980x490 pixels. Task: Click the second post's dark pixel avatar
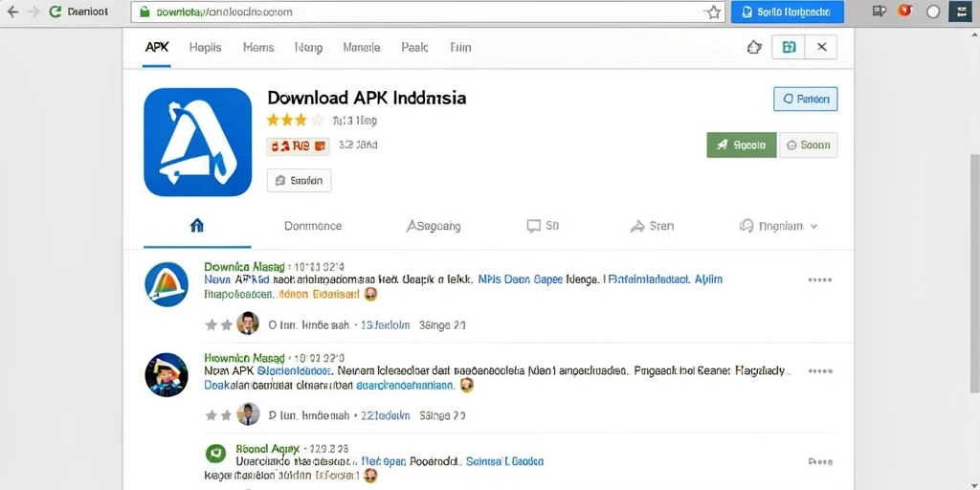167,374
